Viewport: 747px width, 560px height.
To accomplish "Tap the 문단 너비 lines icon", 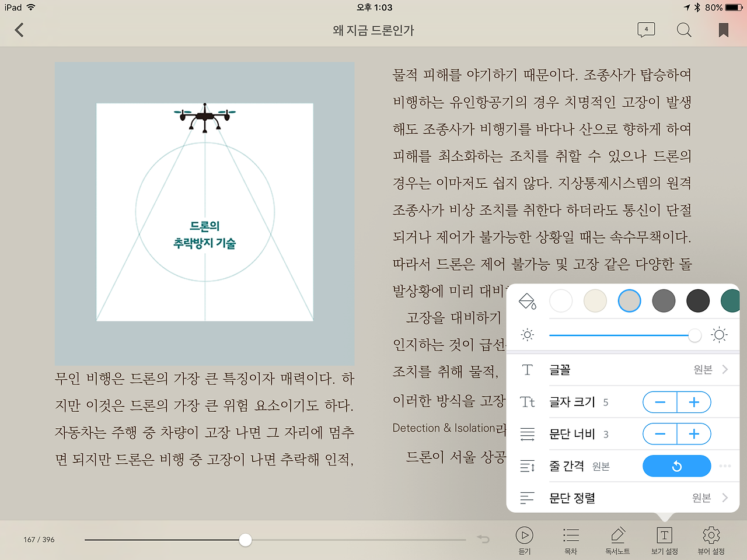I will [528, 434].
